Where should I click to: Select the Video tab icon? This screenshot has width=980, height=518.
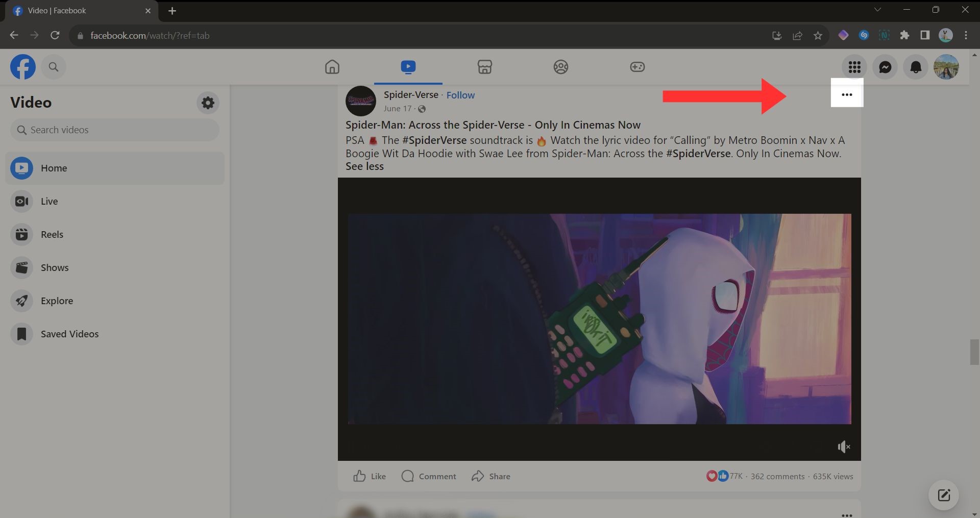click(408, 67)
